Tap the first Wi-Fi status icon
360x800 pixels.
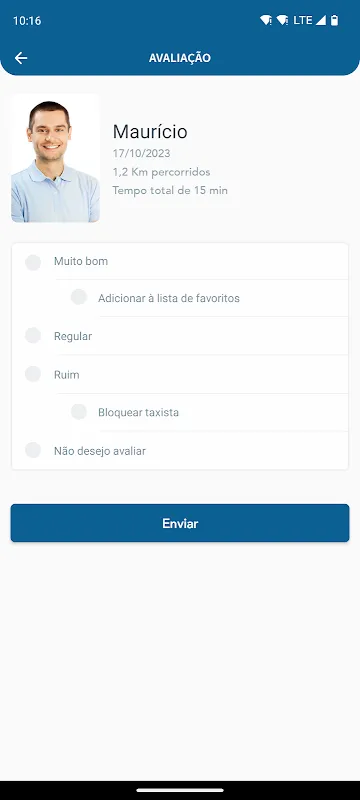tap(266, 20)
